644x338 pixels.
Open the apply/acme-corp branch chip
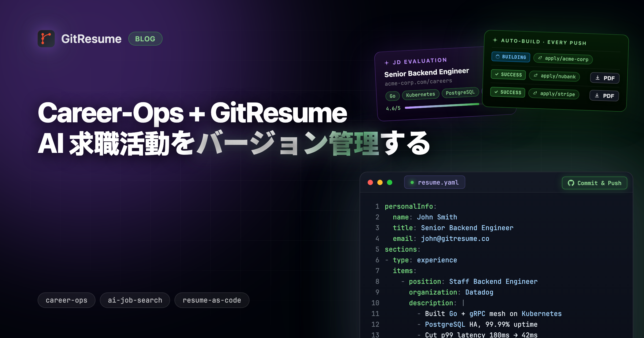point(563,59)
